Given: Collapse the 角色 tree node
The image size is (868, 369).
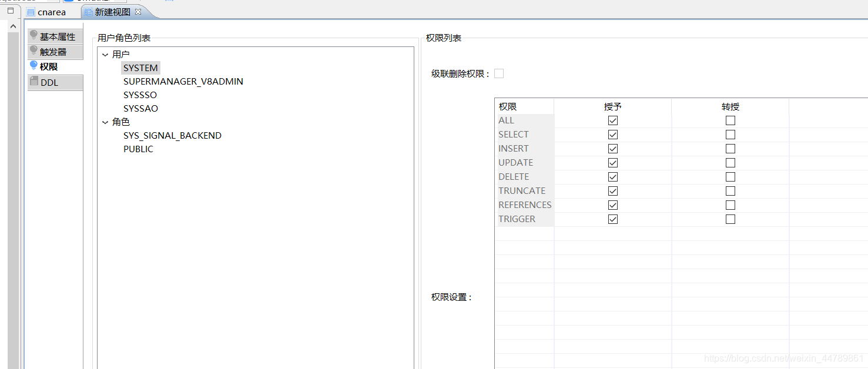Looking at the screenshot, I should pos(105,122).
